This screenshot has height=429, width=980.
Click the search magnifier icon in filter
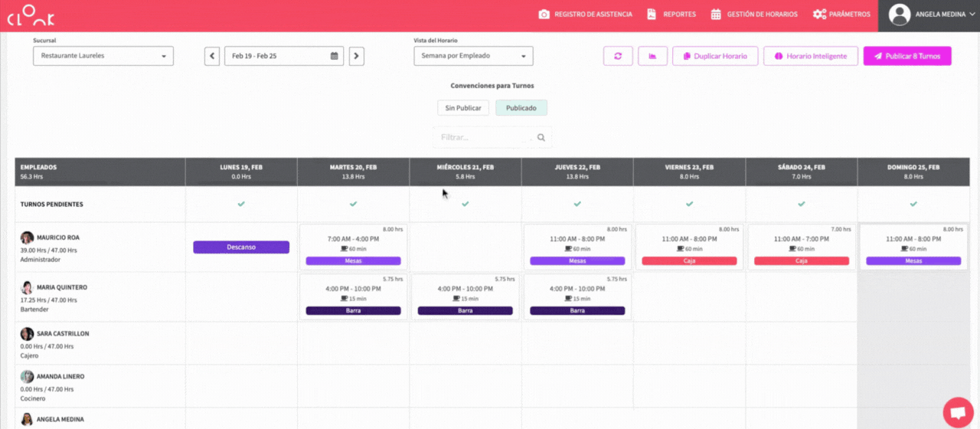pos(541,138)
